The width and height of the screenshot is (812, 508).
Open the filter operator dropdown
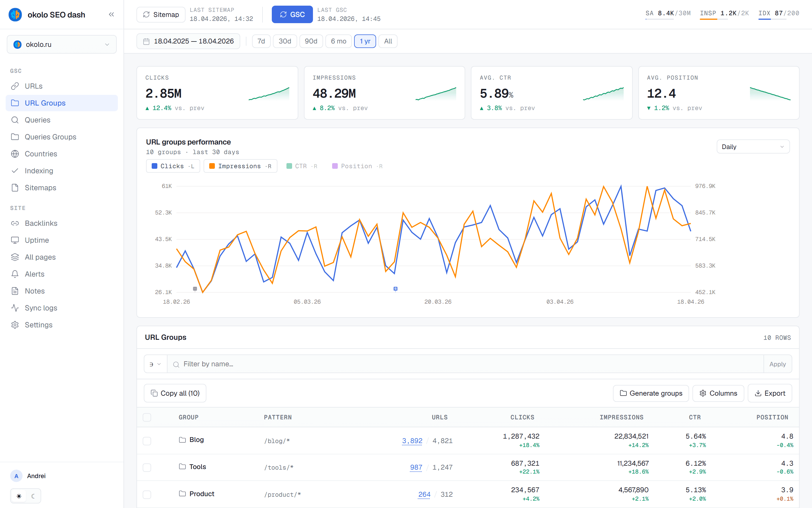tap(155, 364)
